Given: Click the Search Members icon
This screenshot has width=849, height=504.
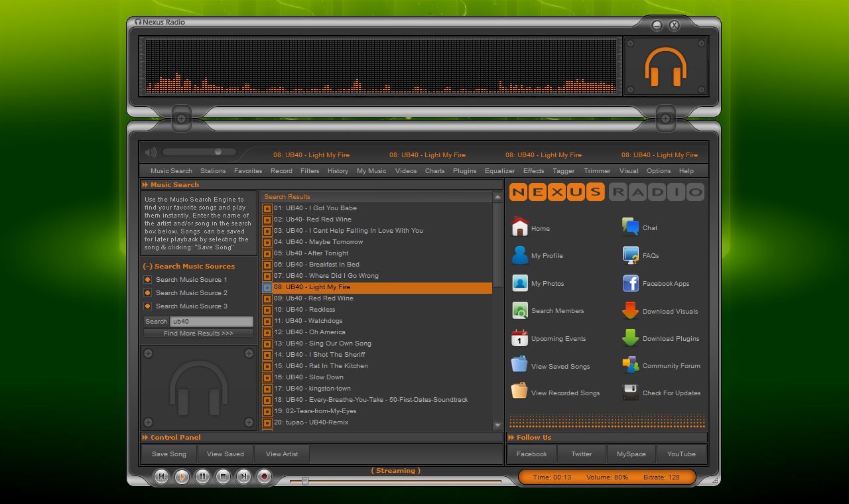Looking at the screenshot, I should [x=520, y=310].
